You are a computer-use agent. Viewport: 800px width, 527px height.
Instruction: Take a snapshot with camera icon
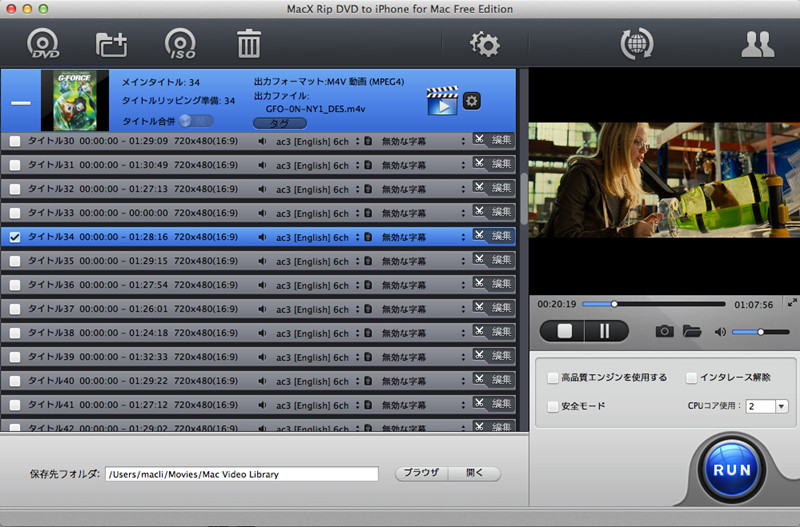coord(664,331)
